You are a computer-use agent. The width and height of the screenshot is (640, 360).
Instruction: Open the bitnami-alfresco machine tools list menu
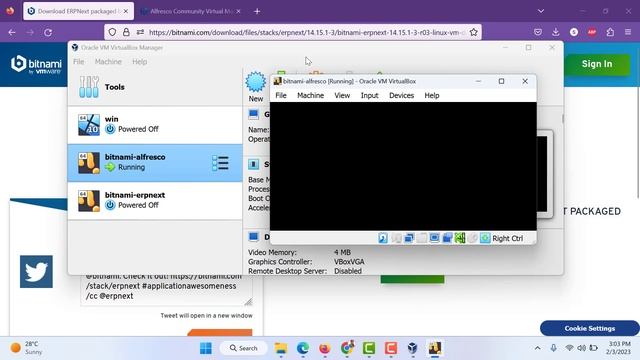click(221, 163)
